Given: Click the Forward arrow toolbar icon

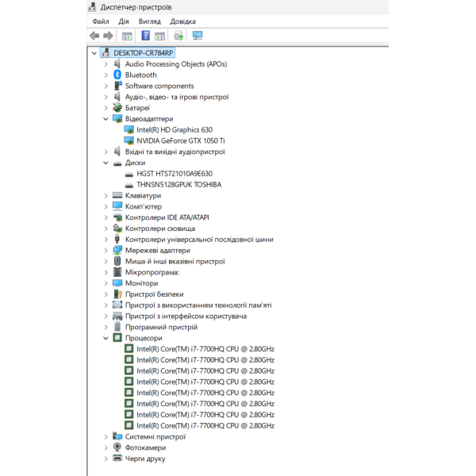Looking at the screenshot, I should (108, 36).
